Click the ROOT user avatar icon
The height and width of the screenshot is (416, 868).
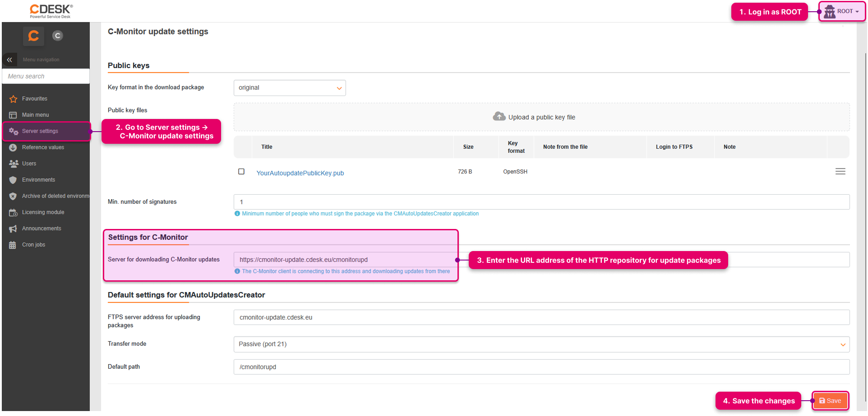pyautogui.click(x=829, y=11)
